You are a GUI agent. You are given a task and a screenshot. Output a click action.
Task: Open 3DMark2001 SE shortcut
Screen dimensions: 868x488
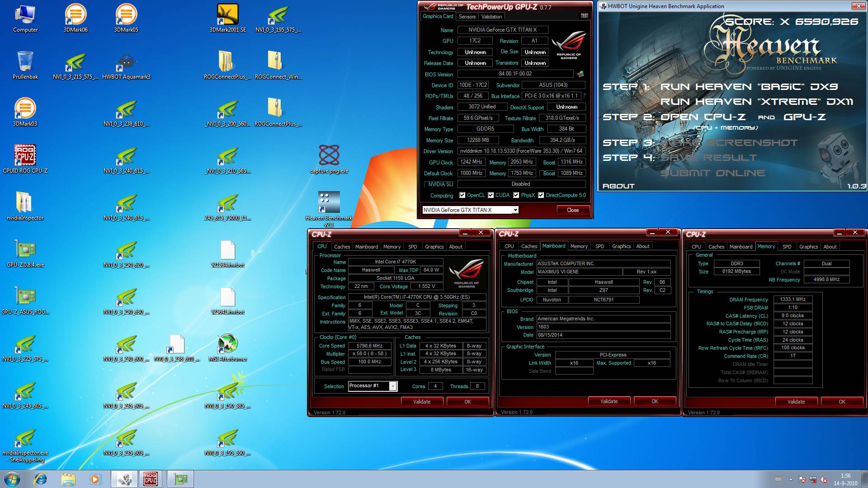pos(227,18)
